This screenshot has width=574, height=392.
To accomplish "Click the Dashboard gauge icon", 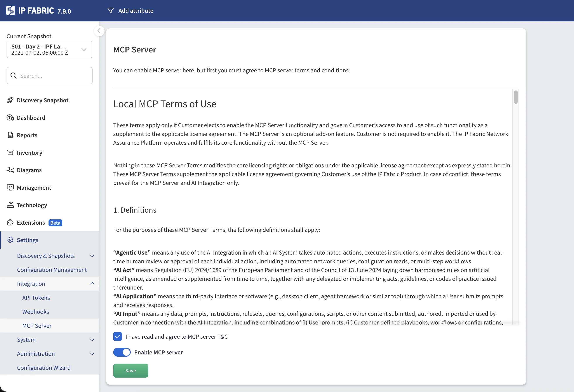I will [10, 118].
